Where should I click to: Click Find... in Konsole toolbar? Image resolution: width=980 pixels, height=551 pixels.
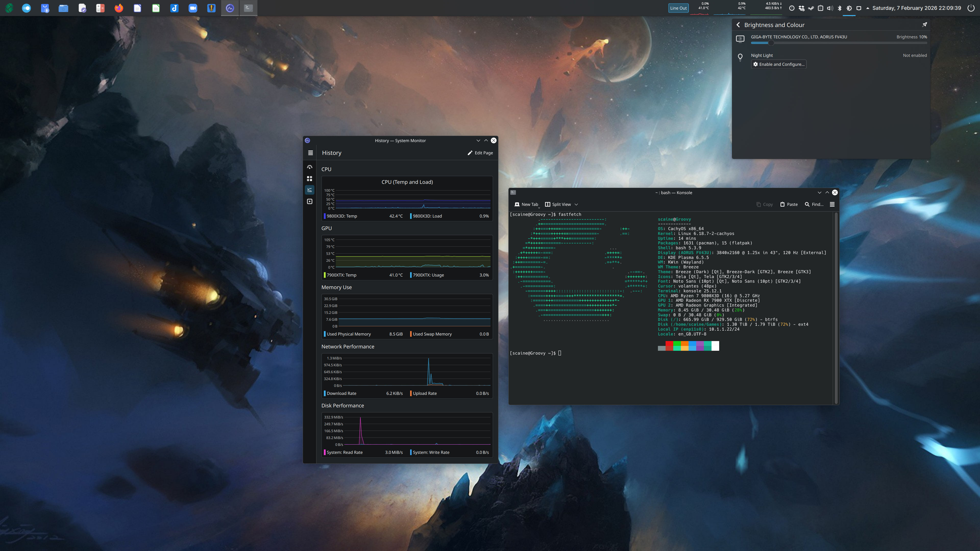[814, 205]
